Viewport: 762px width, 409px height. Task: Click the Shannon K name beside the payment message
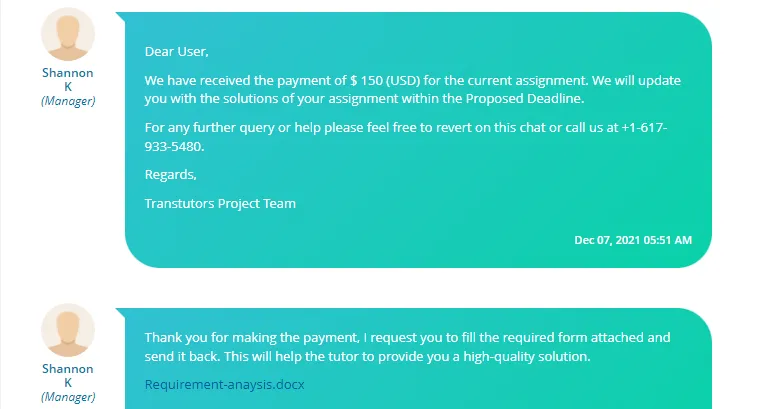(x=68, y=79)
